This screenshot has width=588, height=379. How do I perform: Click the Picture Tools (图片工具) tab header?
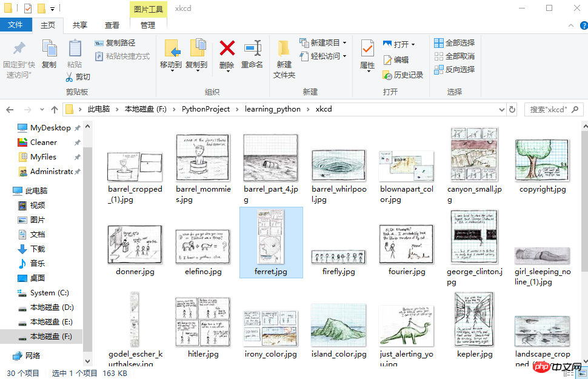(149, 9)
